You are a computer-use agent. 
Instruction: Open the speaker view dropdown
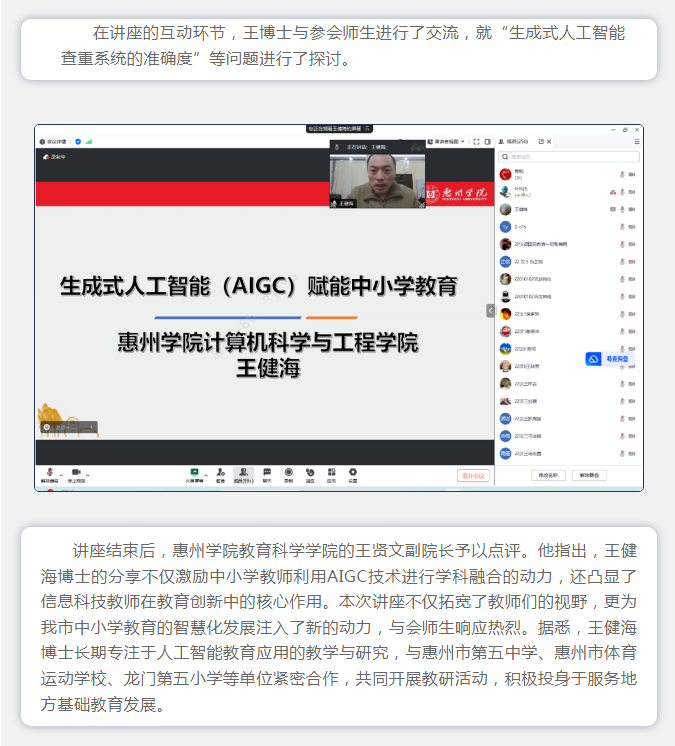coord(447,141)
